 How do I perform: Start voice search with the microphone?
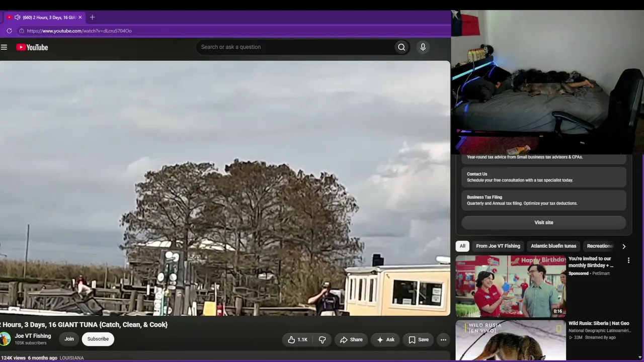tap(423, 47)
